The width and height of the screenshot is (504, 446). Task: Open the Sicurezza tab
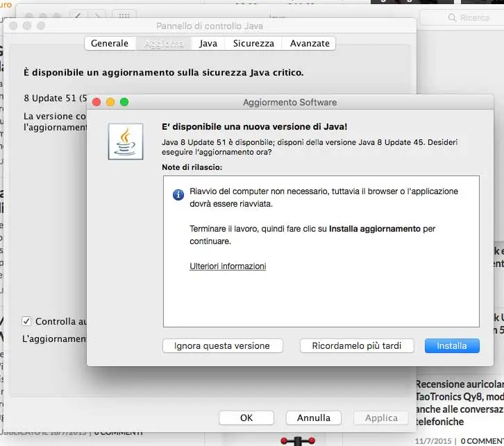tap(253, 43)
